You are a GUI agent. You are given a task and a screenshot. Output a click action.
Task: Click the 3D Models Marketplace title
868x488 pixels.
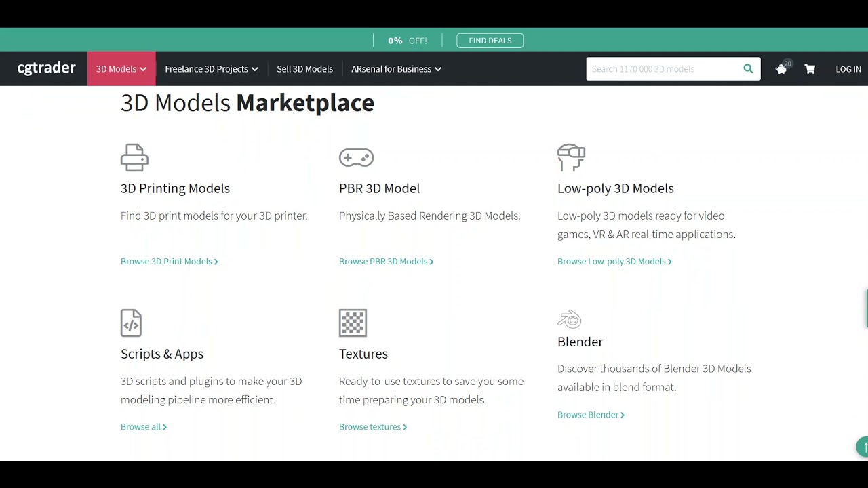pos(248,103)
